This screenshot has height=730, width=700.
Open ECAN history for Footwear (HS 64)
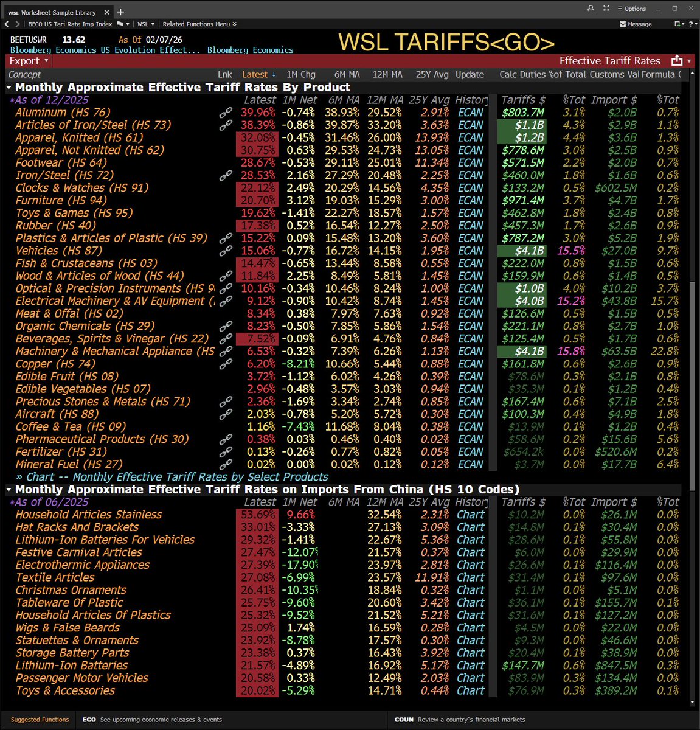[x=471, y=163]
